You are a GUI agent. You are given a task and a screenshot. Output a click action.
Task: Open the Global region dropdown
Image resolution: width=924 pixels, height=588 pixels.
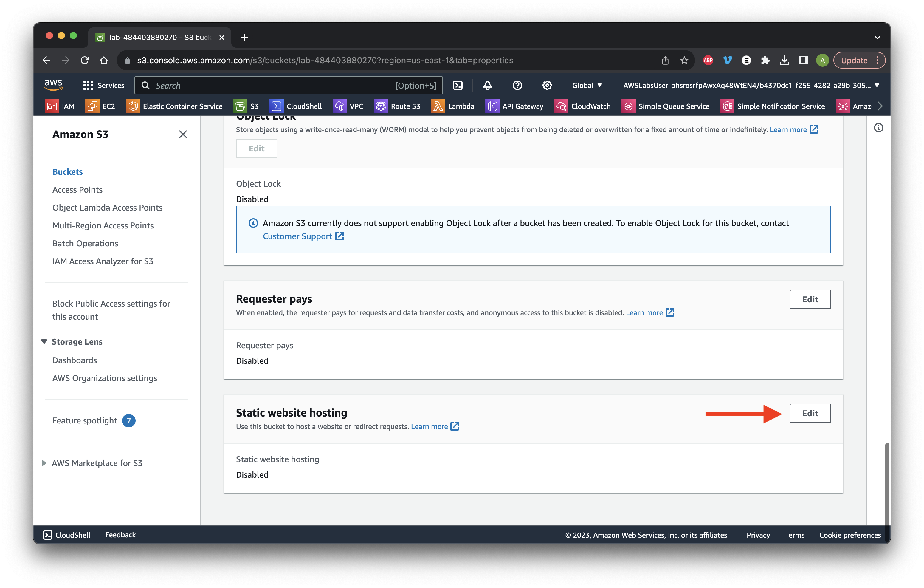click(x=587, y=85)
